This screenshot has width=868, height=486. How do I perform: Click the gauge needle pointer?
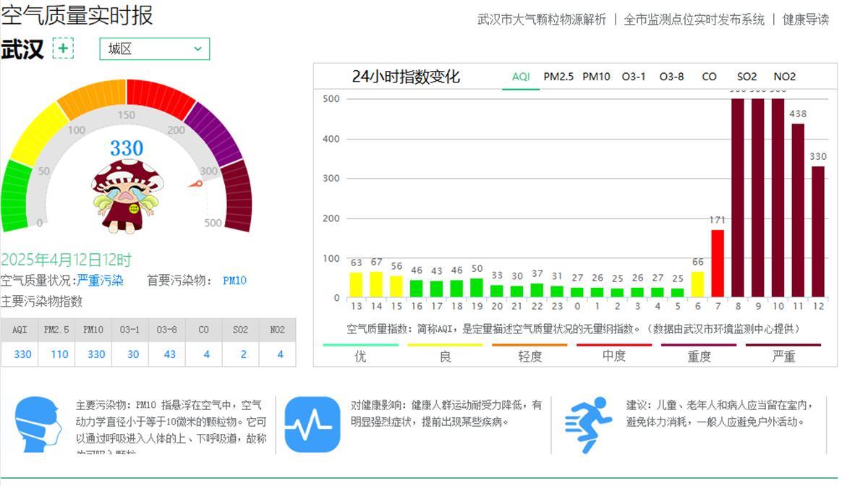tap(196, 184)
